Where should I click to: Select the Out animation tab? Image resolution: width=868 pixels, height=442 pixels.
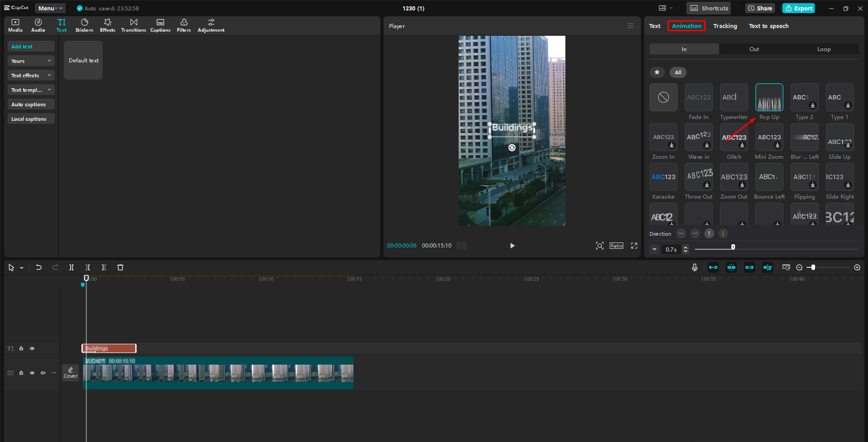(753, 49)
